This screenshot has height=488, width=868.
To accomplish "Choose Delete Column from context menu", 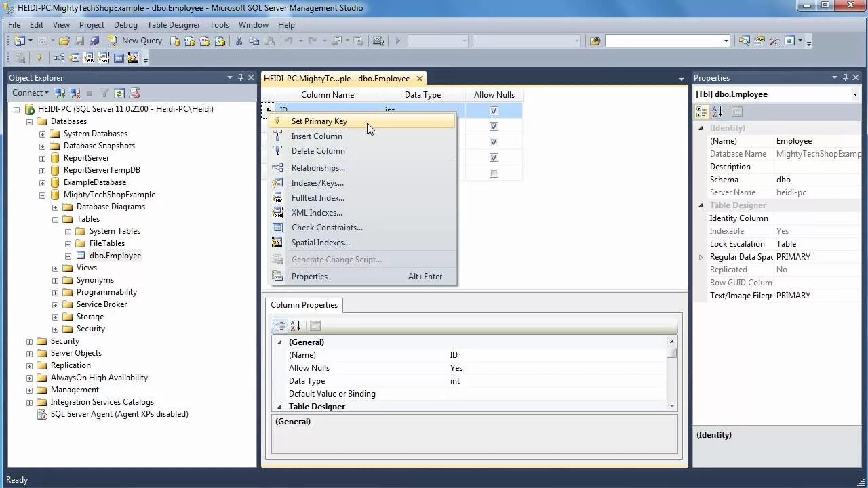I will (362, 151).
